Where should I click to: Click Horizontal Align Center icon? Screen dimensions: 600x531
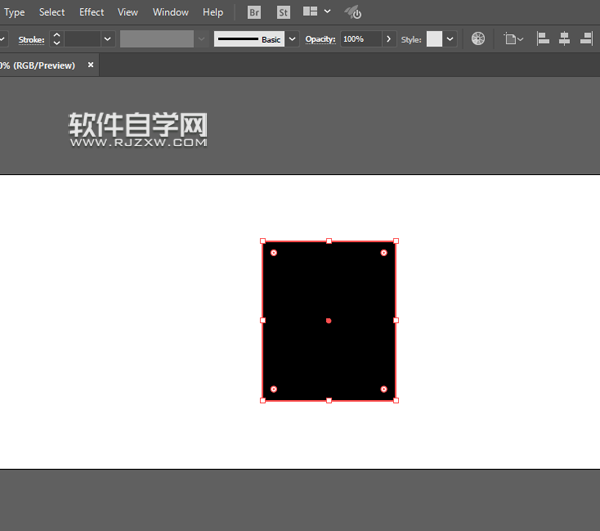coord(564,39)
